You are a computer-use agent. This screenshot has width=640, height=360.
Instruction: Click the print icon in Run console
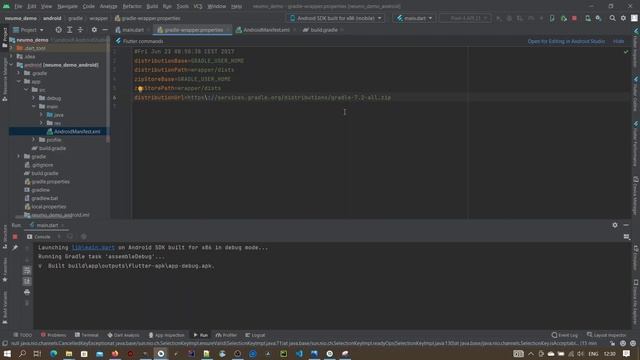27,292
